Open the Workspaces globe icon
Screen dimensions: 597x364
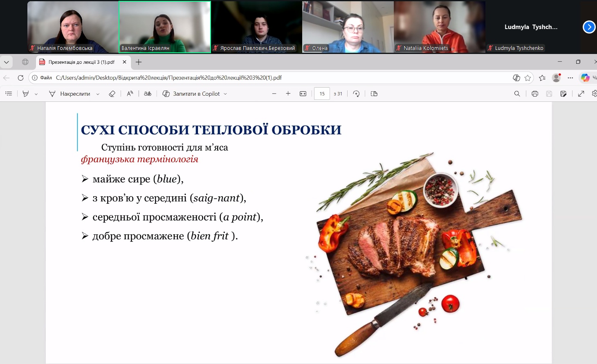tap(25, 62)
